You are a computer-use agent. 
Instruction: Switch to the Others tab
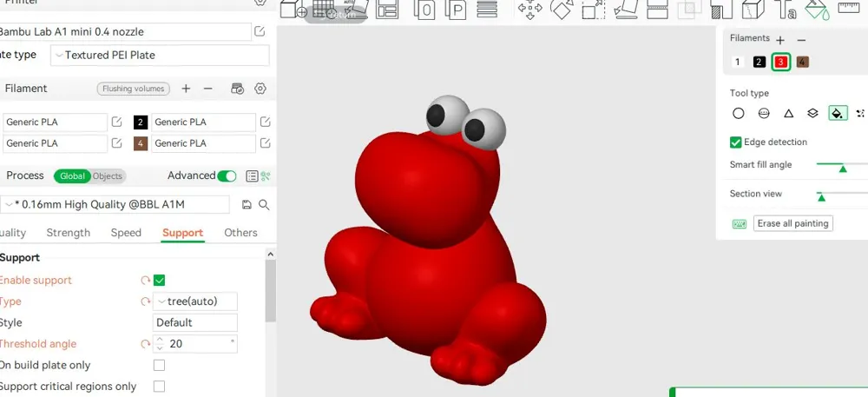tap(240, 233)
